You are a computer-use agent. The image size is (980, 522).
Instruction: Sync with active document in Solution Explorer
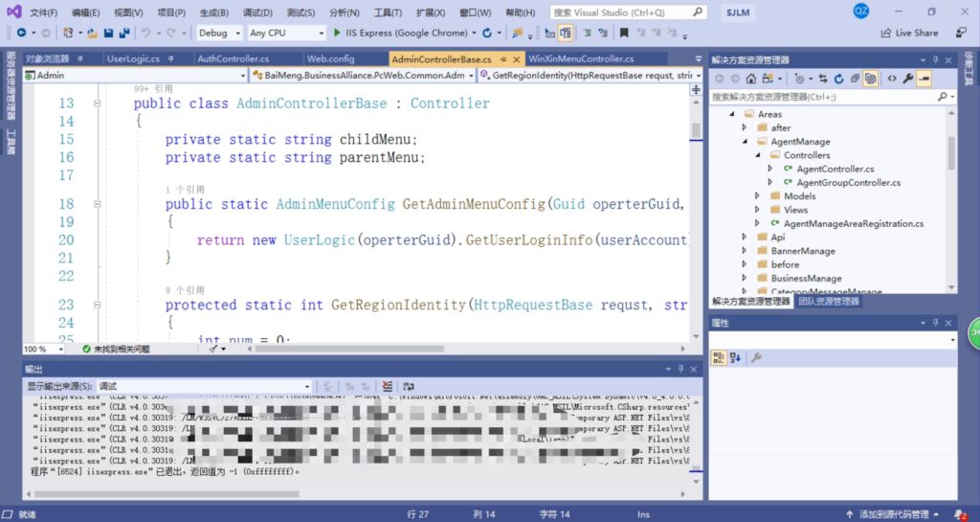[x=823, y=79]
